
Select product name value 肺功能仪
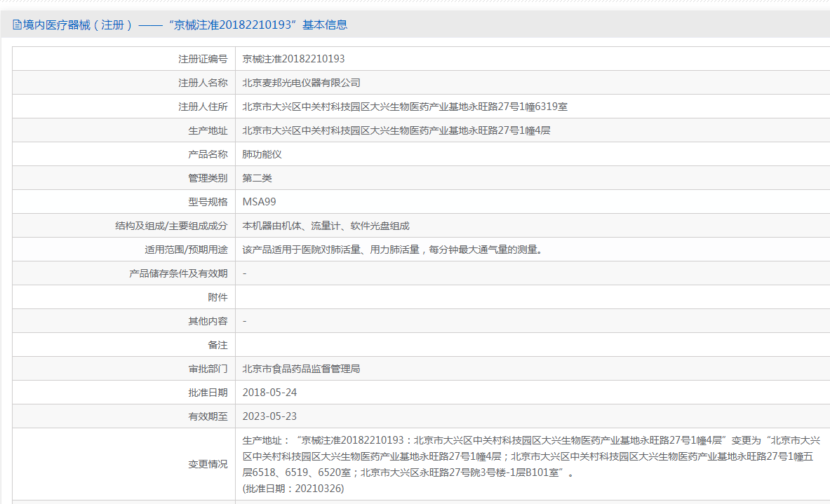262,154
